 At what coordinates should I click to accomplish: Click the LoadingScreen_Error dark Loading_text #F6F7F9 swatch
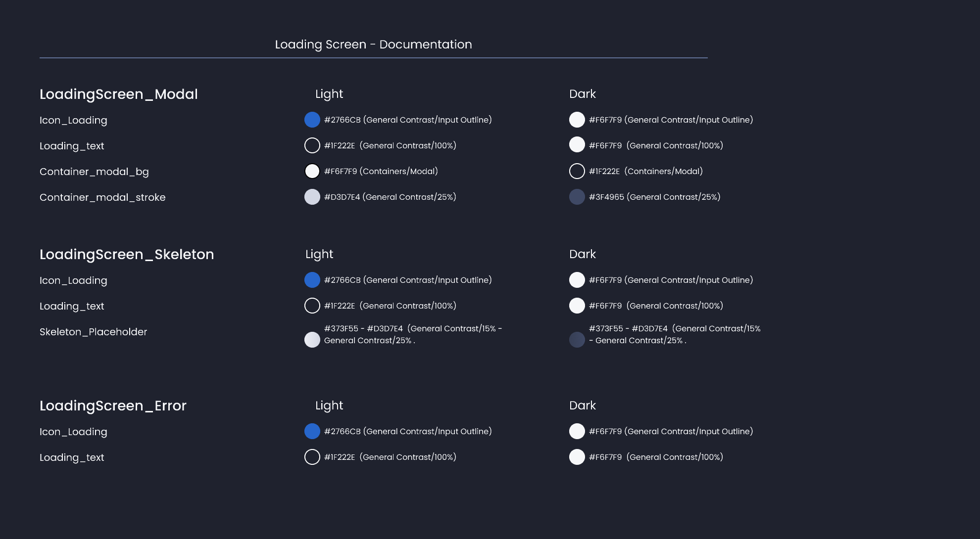pos(577,457)
